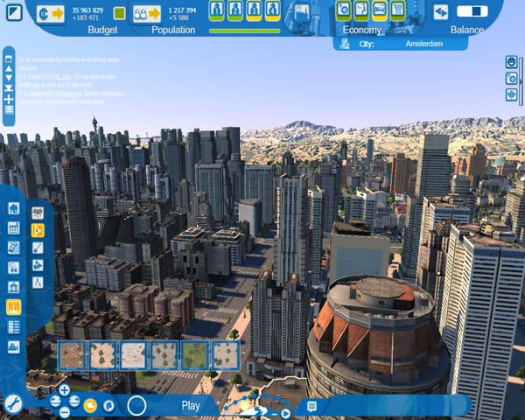Select the first brown plaza thumbnail
Image resolution: width=525 pixels, height=420 pixels.
[72, 355]
